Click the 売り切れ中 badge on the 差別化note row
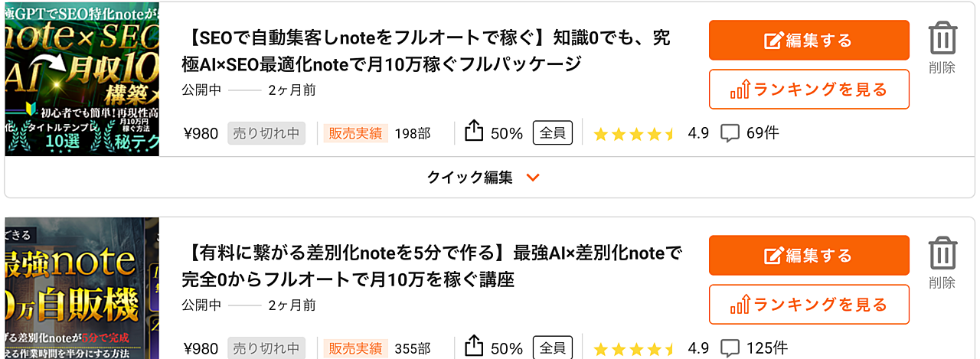 266,348
